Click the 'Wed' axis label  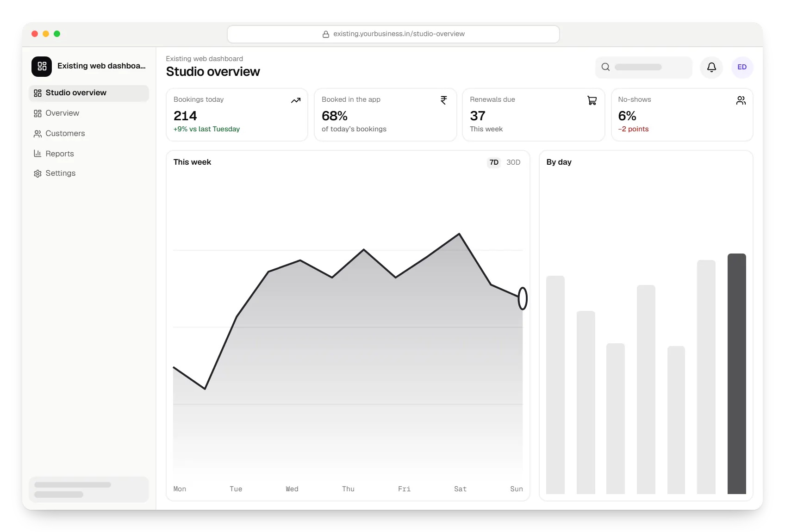[x=292, y=489]
